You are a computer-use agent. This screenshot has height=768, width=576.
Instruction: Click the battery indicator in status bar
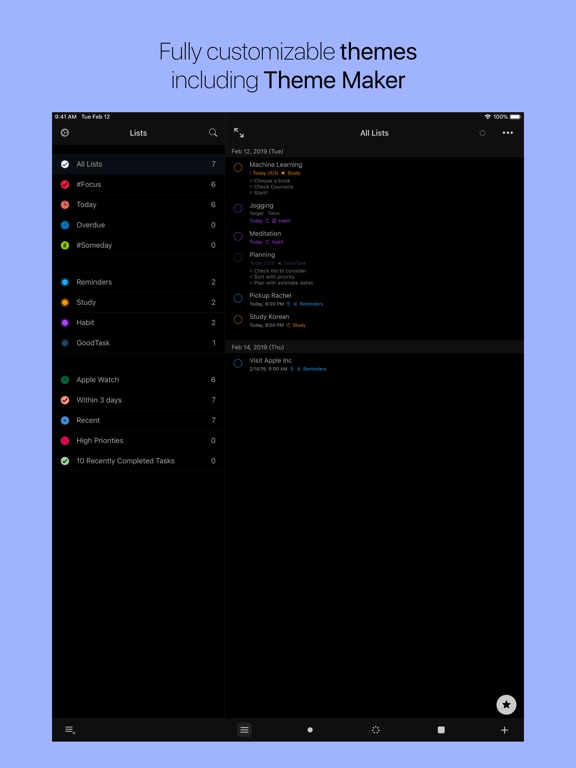pyautogui.click(x=515, y=117)
